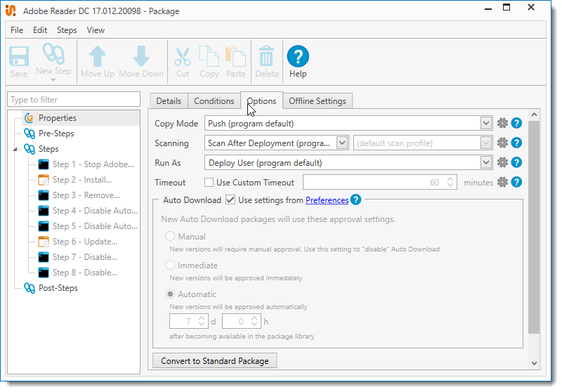Click the help icon next to Preferences
This screenshot has height=392, width=562.
point(356,200)
